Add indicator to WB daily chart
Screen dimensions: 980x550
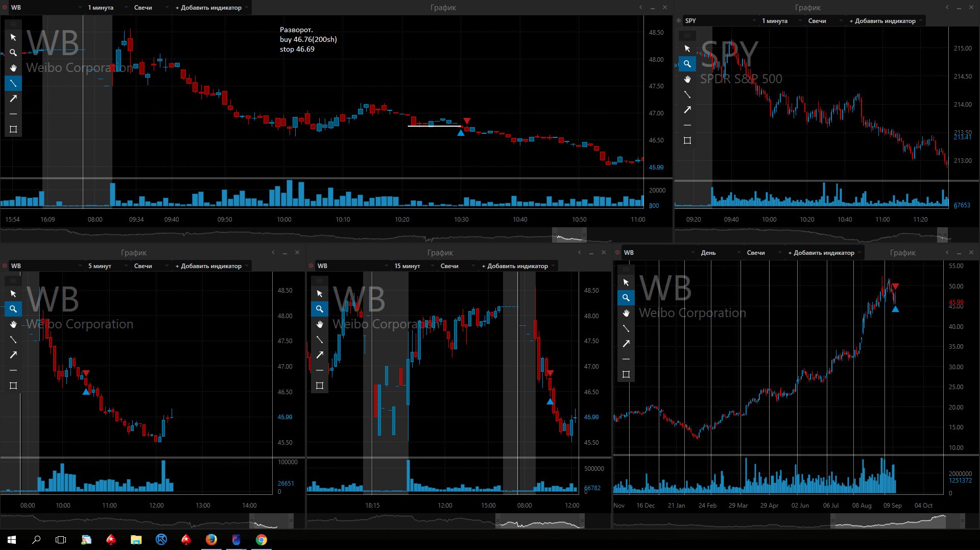tap(824, 253)
